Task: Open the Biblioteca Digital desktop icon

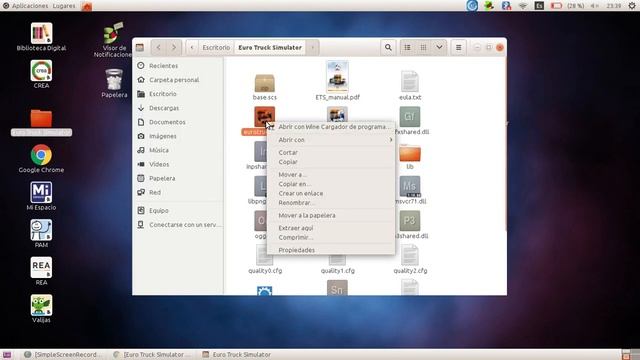Action: 41,37
